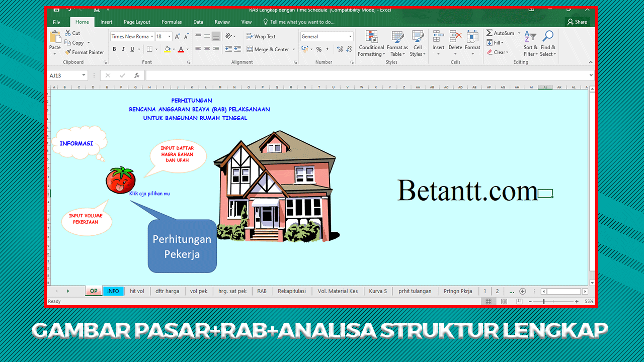Switch to Normal view in status bar
Viewport: 644px width, 362px height.
489,302
